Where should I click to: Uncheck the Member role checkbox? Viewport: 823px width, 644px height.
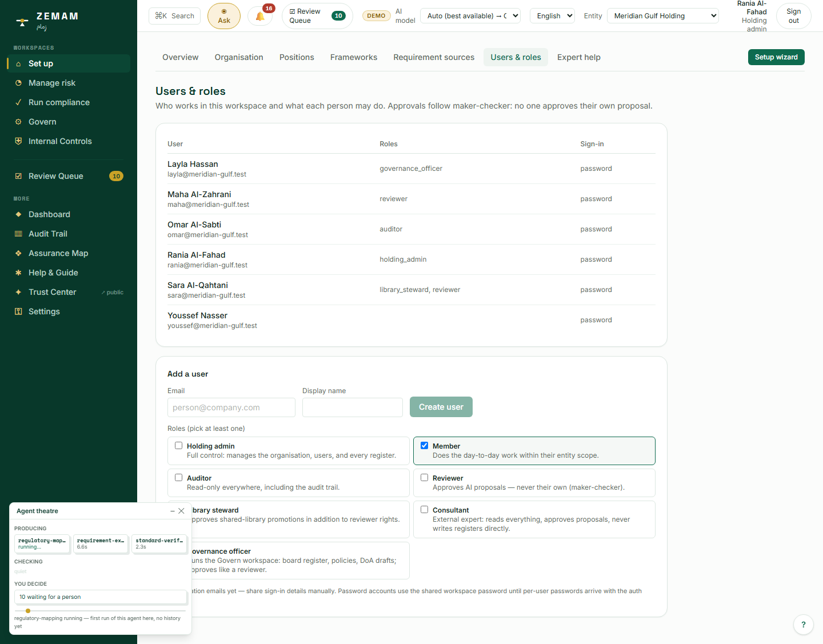click(424, 445)
